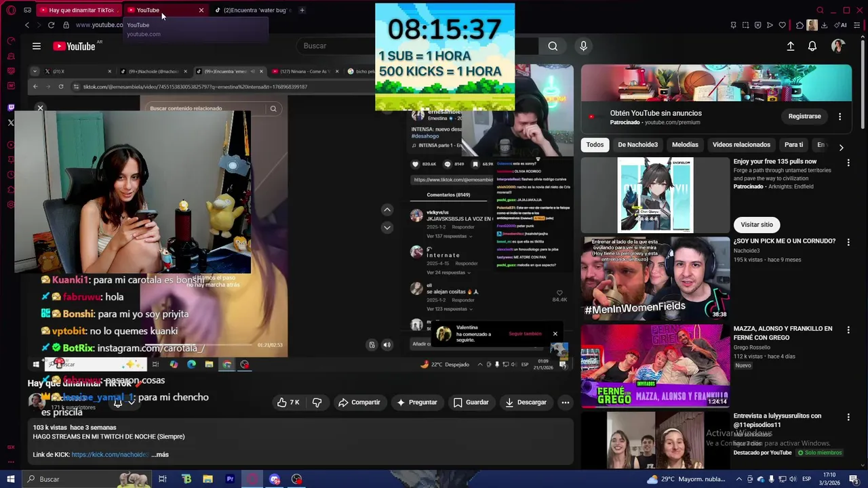Open X from Opera sidebar
Image resolution: width=868 pixels, height=488 pixels.
(11, 123)
